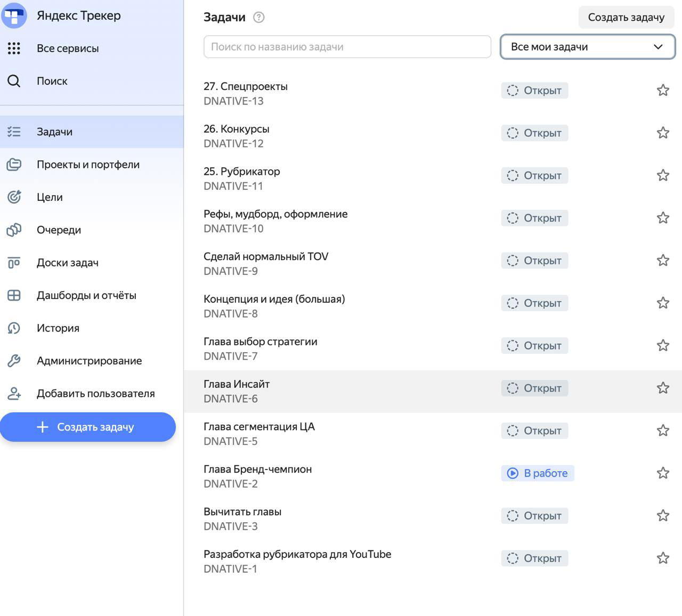Open Проекты и портфели in sidebar
Viewport: 682px width, 616px height.
pos(88,165)
